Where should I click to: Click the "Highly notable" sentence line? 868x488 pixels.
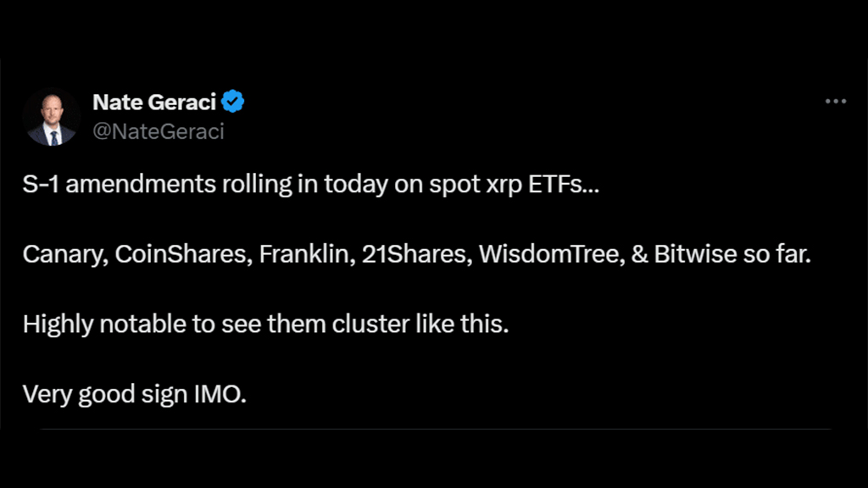coord(265,324)
